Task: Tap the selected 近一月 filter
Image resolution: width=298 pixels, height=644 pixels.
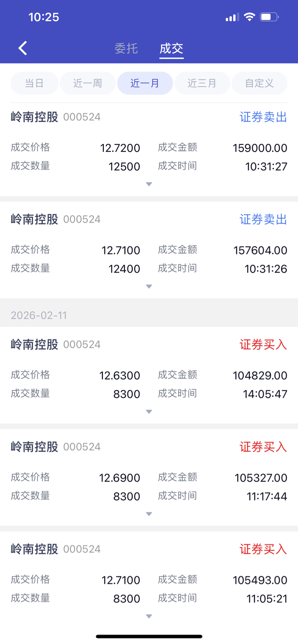Action: pos(145,83)
